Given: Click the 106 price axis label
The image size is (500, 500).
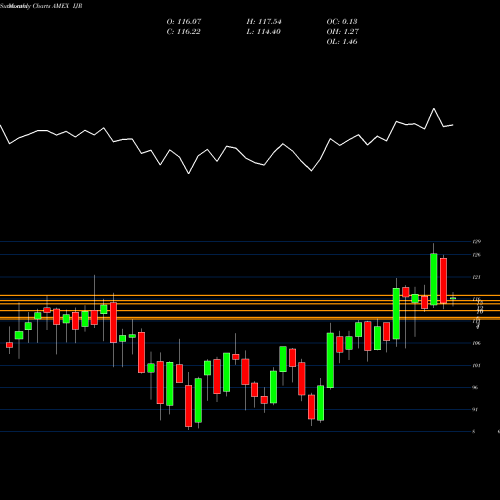Looking at the screenshot, I should (x=476, y=343).
